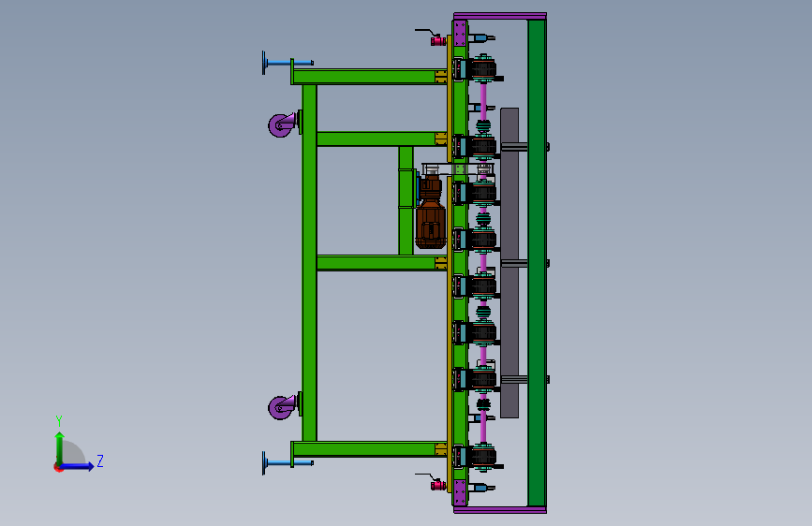Select the purple top cross bar
812x526 pixels.
pos(500,16)
